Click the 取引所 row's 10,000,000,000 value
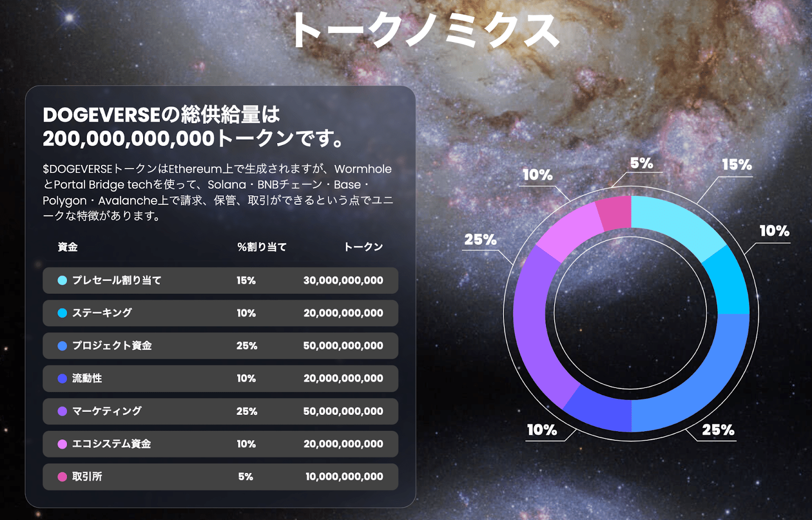 345,477
